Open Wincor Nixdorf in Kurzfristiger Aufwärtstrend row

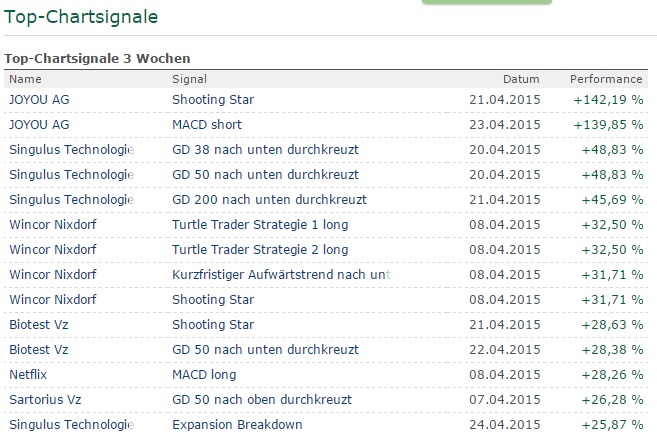(53, 274)
